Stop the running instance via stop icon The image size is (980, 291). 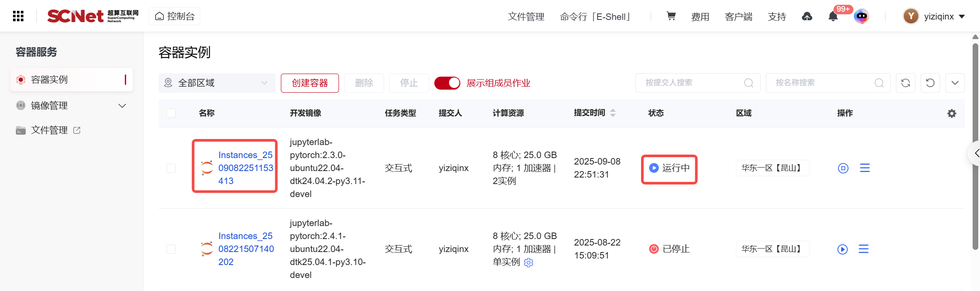pyautogui.click(x=843, y=168)
